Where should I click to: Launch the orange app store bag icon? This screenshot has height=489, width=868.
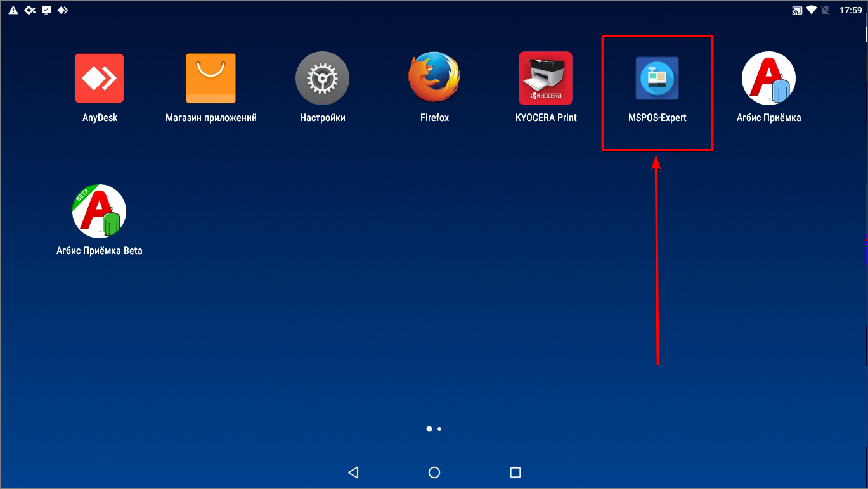211,79
